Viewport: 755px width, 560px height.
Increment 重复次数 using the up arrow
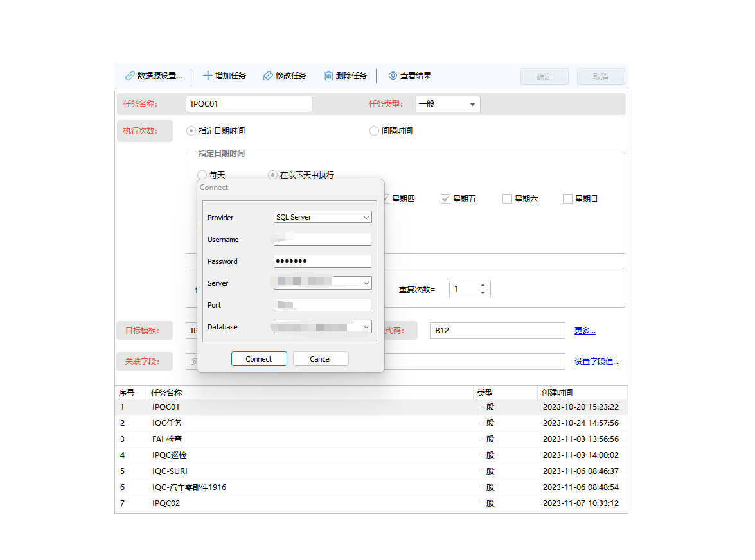pos(482,285)
